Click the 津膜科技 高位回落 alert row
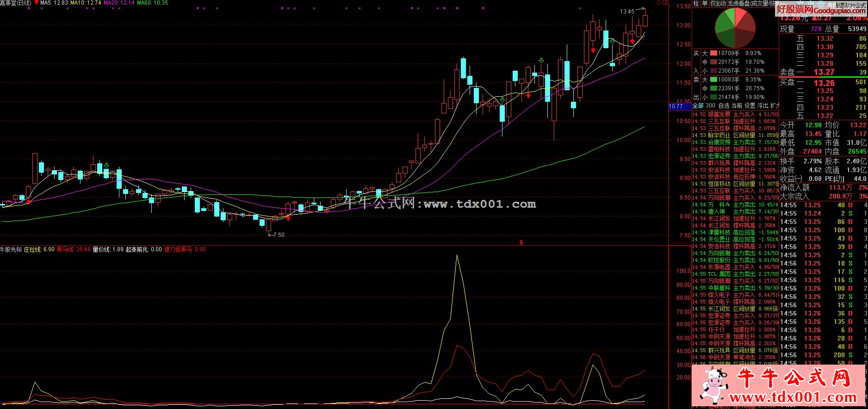868x409 pixels. [735, 232]
